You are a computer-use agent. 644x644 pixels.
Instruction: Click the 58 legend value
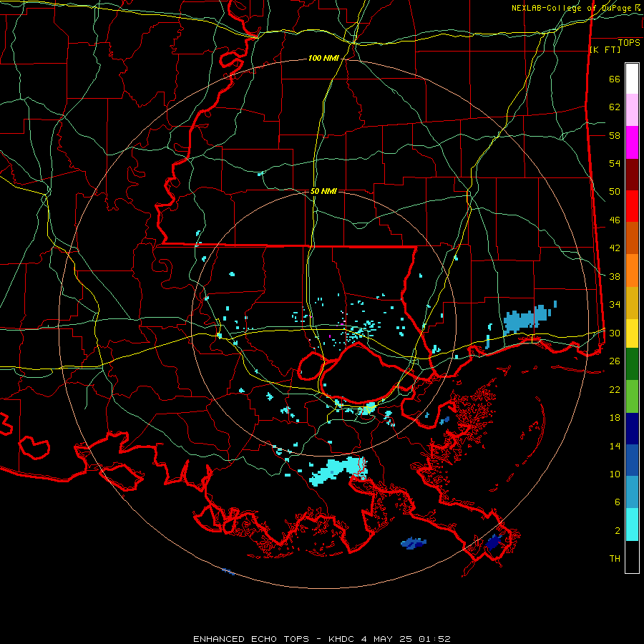point(615,135)
